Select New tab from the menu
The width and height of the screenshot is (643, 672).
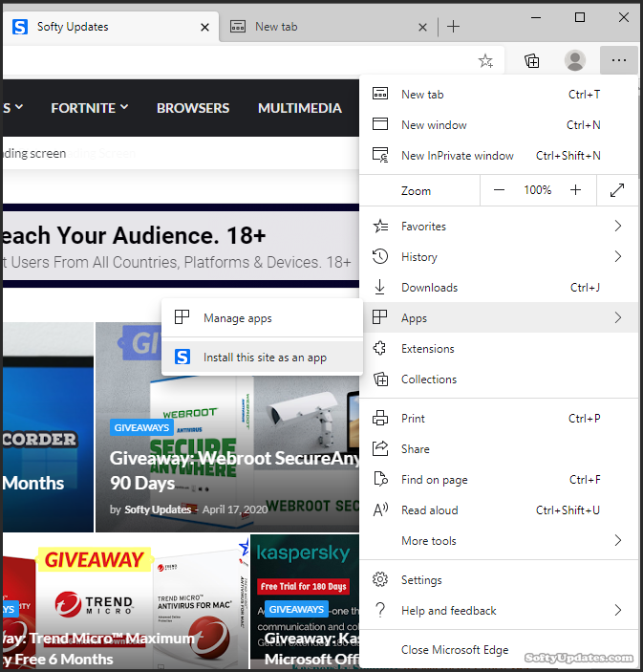coord(499,94)
